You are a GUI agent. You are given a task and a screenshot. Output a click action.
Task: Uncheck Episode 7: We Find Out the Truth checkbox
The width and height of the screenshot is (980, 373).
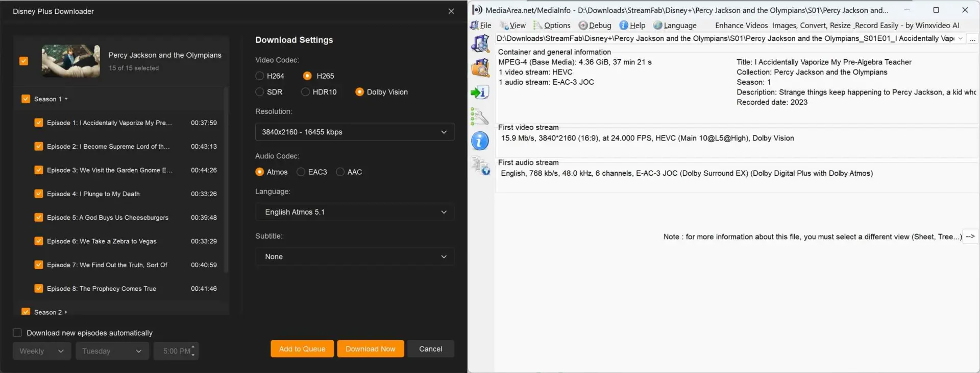[38, 265]
